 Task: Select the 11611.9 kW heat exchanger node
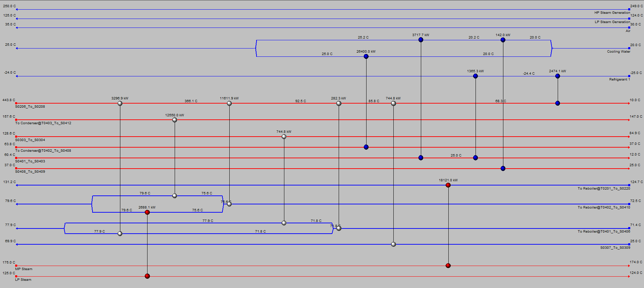229,103
